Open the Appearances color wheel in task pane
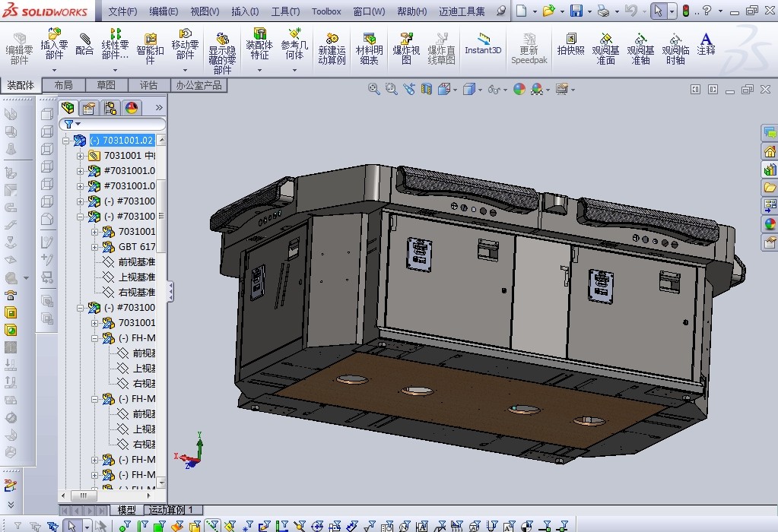 (x=770, y=223)
